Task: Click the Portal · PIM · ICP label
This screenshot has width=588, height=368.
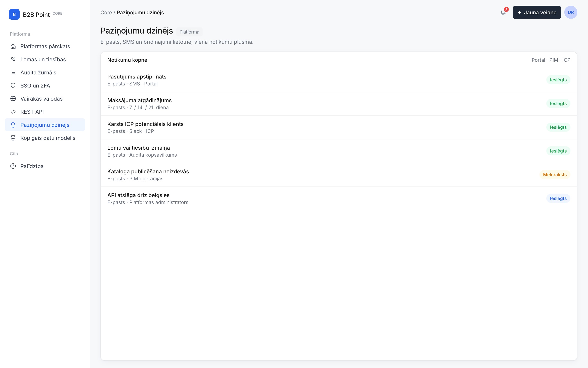Action: (551, 60)
